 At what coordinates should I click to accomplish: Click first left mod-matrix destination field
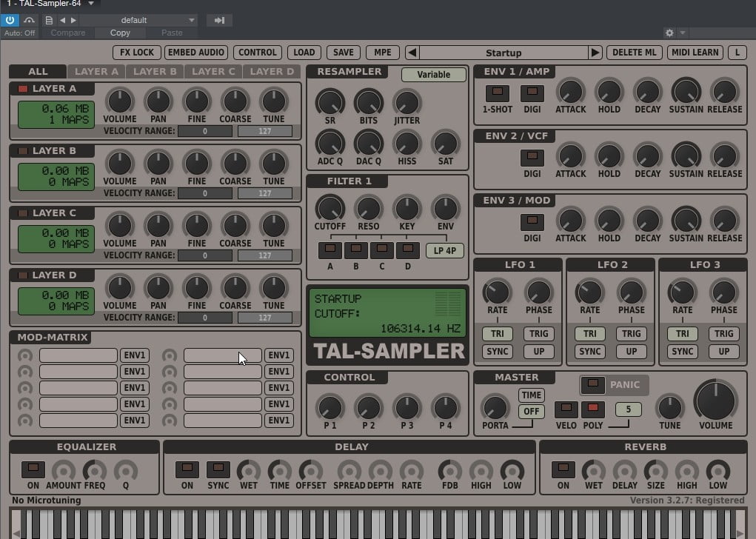tap(78, 355)
